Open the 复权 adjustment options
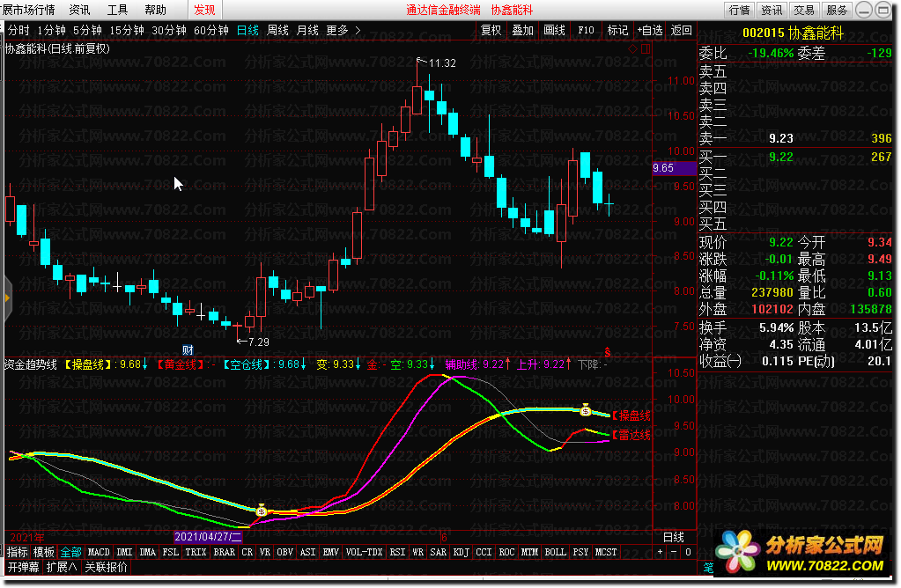 (x=491, y=31)
